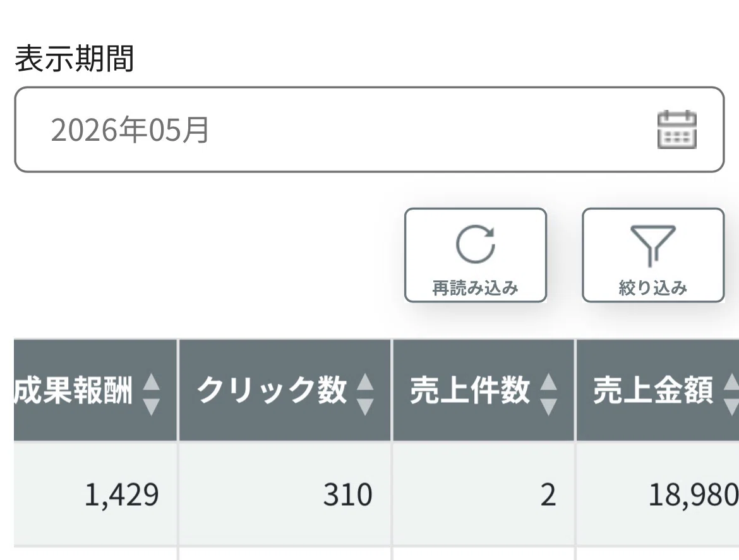Click the 再読み込み reload icon
Image resolution: width=739 pixels, height=560 pixels.
point(476,244)
